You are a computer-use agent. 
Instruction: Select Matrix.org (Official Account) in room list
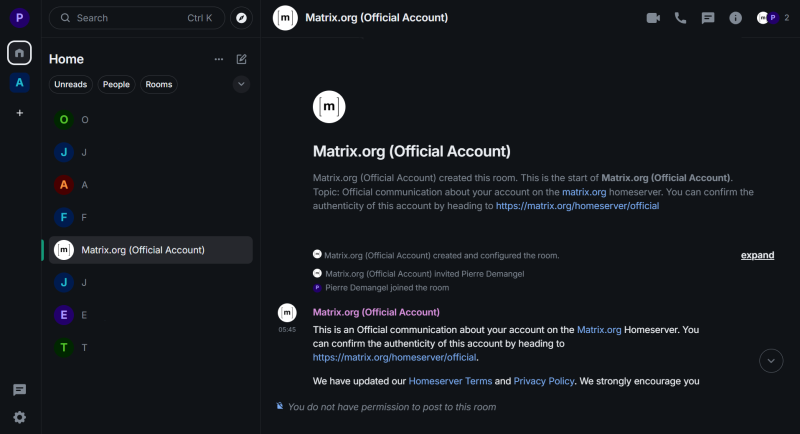[151, 250]
